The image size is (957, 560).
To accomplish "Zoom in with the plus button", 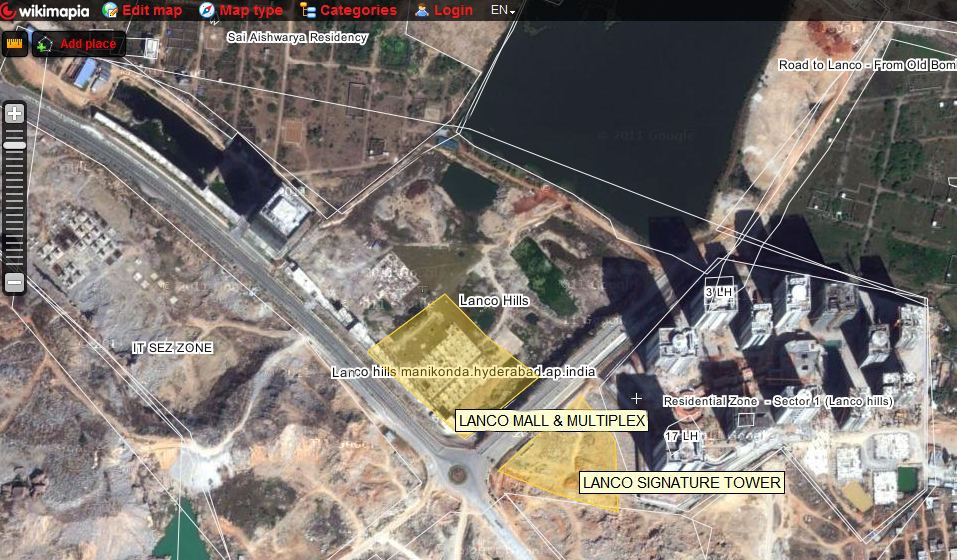I will click(x=15, y=113).
